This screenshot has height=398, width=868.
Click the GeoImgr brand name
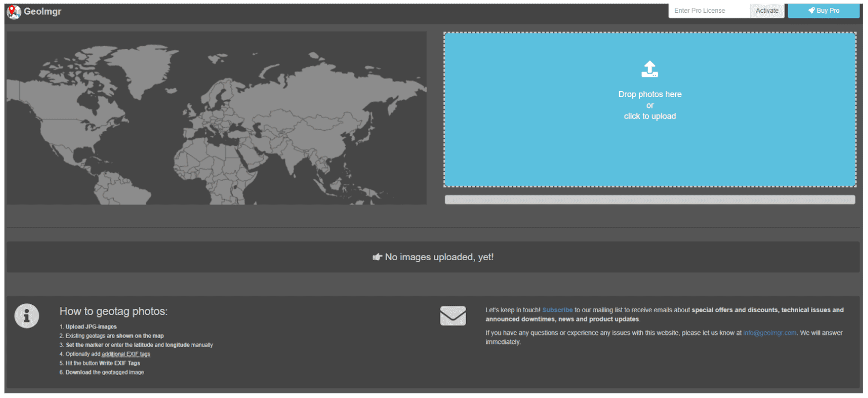pos(42,12)
